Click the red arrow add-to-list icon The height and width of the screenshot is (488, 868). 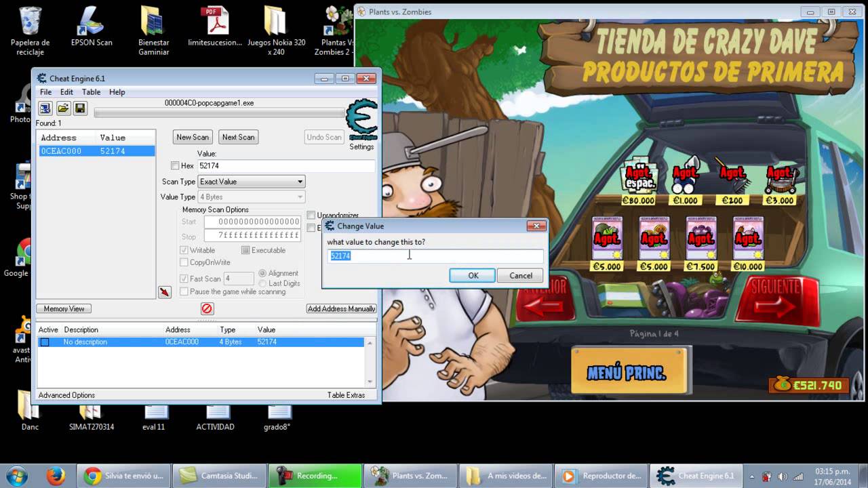164,292
